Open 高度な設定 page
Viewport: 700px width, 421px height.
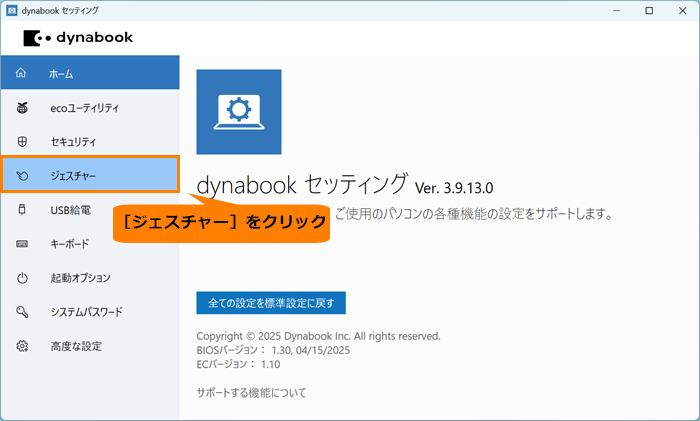click(90, 346)
